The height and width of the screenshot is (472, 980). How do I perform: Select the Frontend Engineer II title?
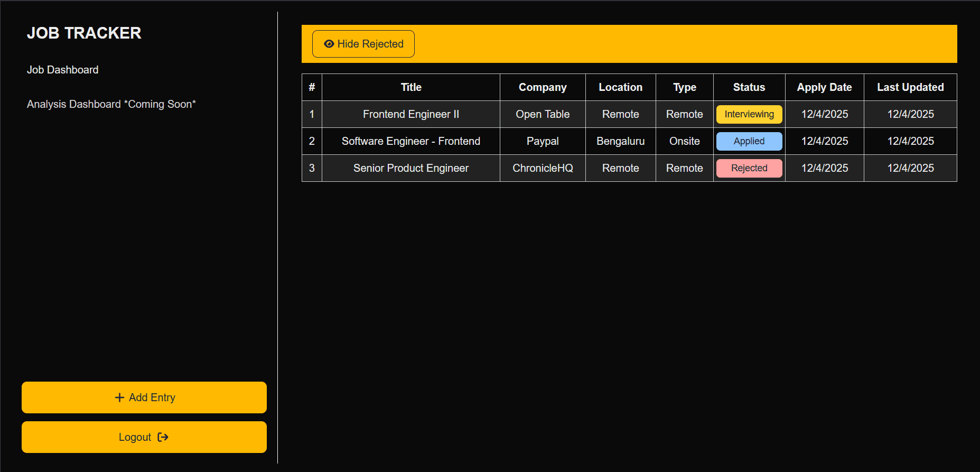411,114
